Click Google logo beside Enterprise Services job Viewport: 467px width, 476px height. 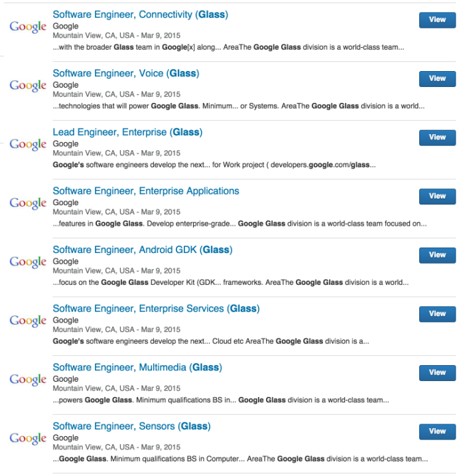point(28,321)
